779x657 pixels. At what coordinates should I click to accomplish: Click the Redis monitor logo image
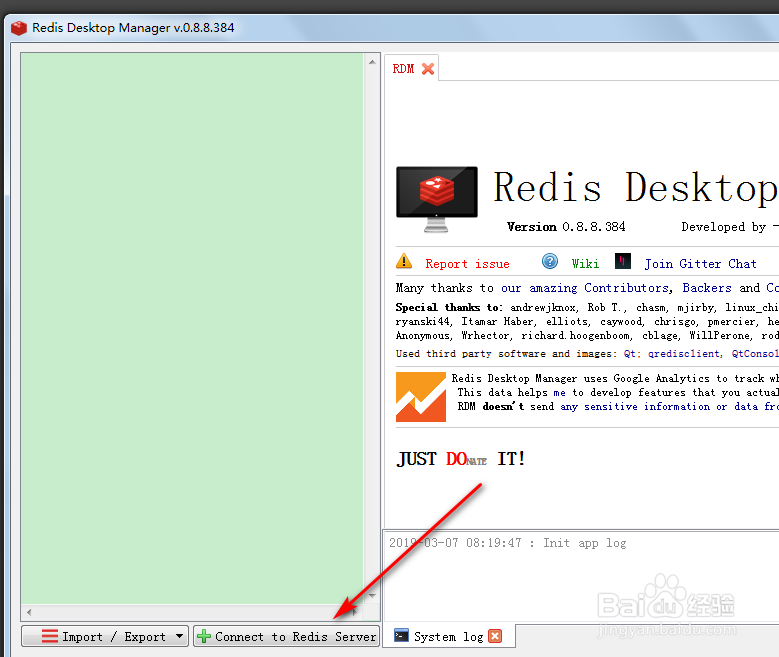[437, 199]
